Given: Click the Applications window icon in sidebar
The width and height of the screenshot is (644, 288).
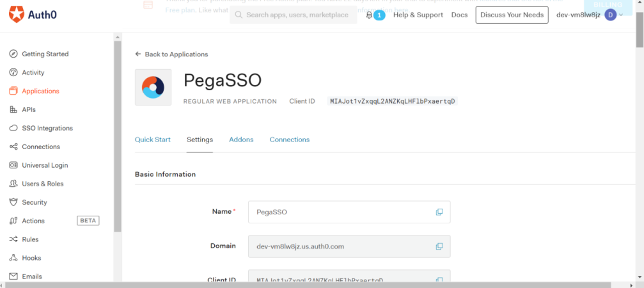Looking at the screenshot, I should (x=13, y=91).
